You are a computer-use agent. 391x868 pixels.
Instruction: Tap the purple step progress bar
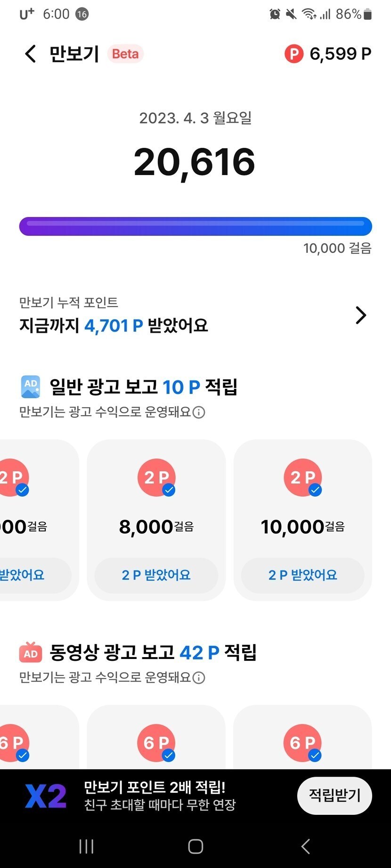pyautogui.click(x=195, y=226)
